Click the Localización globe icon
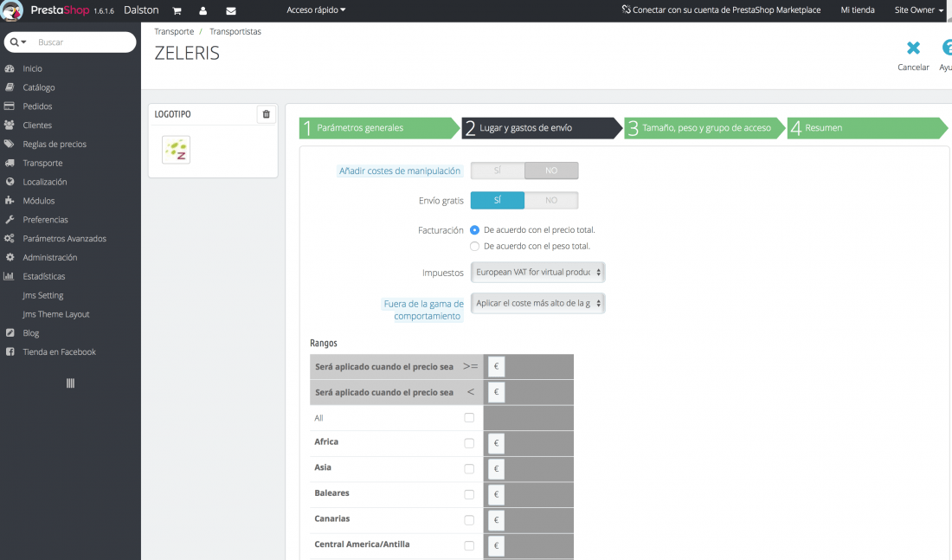The height and width of the screenshot is (560, 952). 10,182
